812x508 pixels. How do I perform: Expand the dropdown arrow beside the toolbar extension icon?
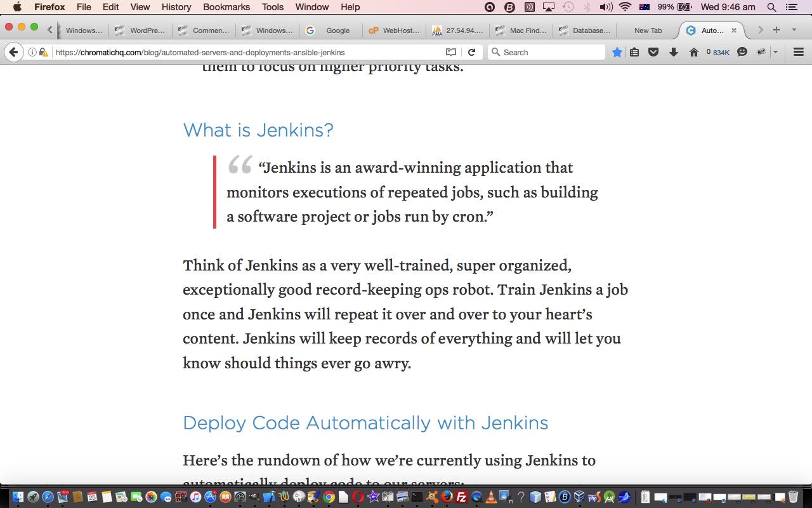pos(775,52)
